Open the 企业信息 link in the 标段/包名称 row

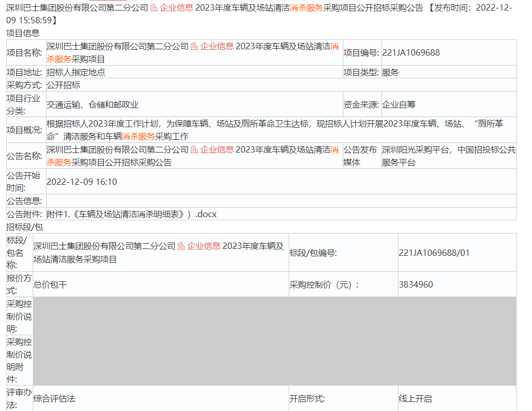point(204,246)
